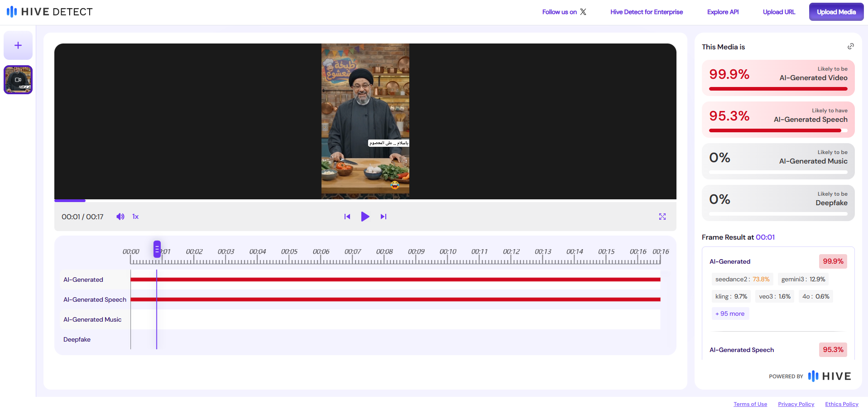Viewport: 868px width, 410px height.
Task: Click the Upload URL link
Action: 779,12
